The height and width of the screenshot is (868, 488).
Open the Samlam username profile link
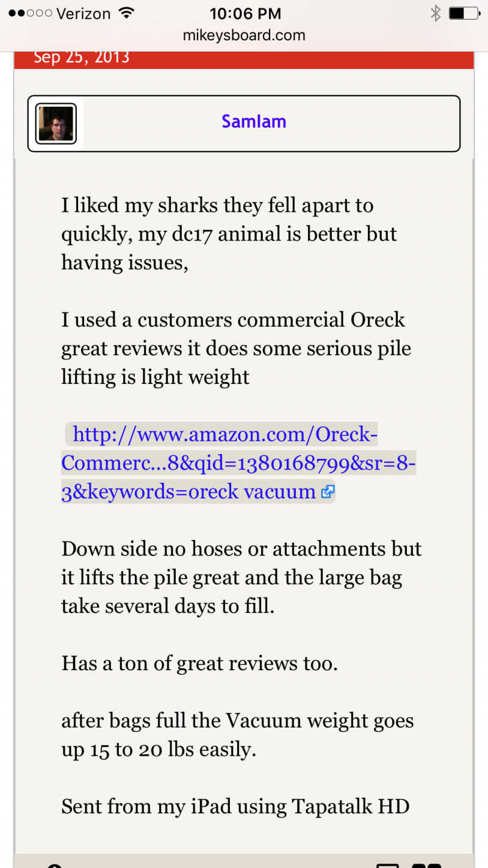click(254, 121)
